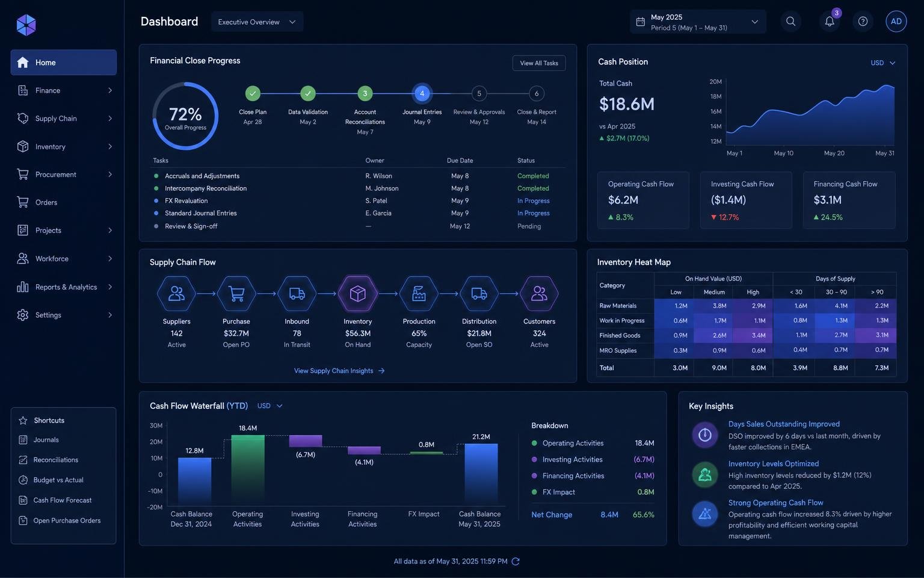Open the AD user avatar

(896, 22)
